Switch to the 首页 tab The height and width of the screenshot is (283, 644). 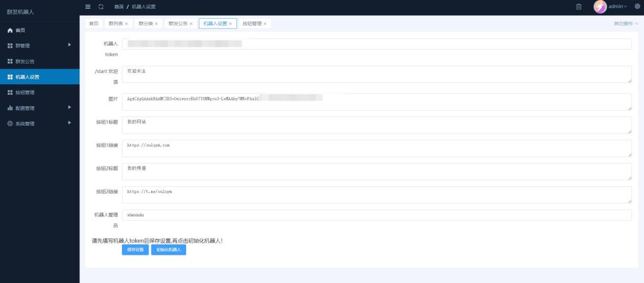(x=94, y=24)
